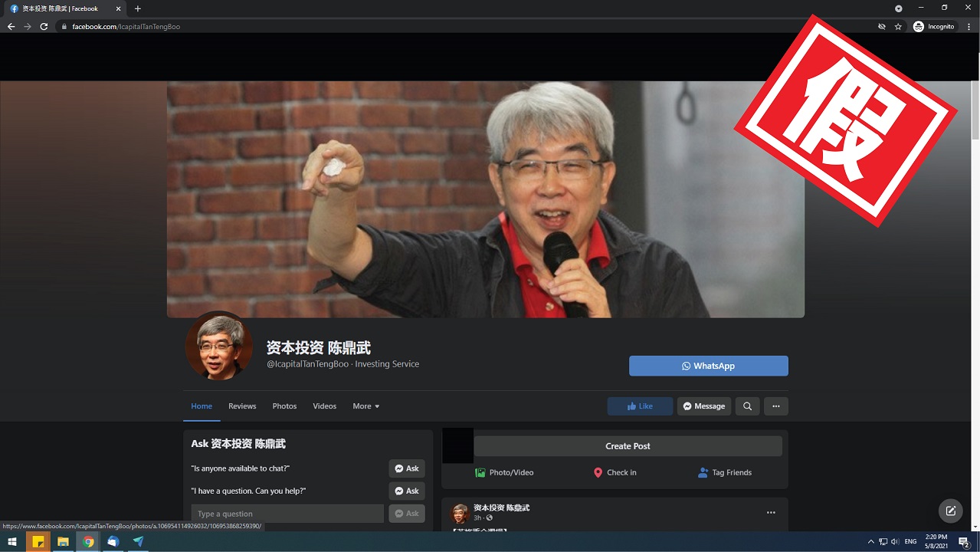
Task: Switch to the Photos tab
Action: click(x=284, y=406)
